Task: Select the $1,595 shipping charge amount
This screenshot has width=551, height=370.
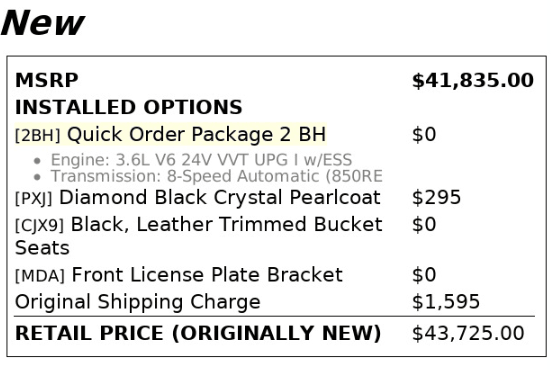Action: click(446, 302)
